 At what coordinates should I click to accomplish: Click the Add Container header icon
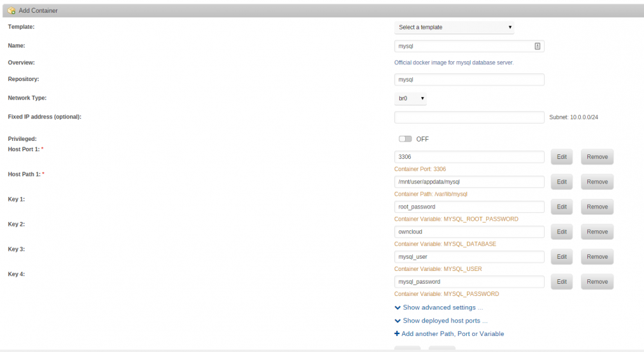[x=12, y=11]
